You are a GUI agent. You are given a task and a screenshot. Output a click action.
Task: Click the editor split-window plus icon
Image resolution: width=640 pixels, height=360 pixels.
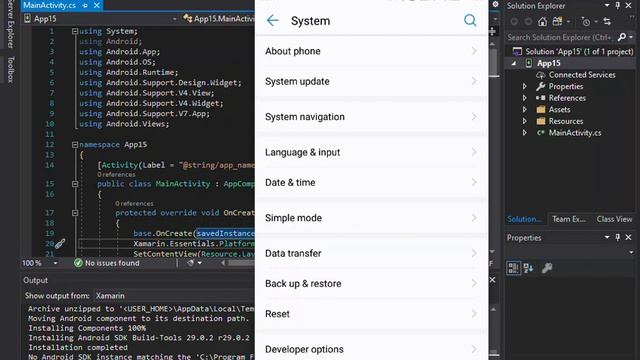pos(492,31)
